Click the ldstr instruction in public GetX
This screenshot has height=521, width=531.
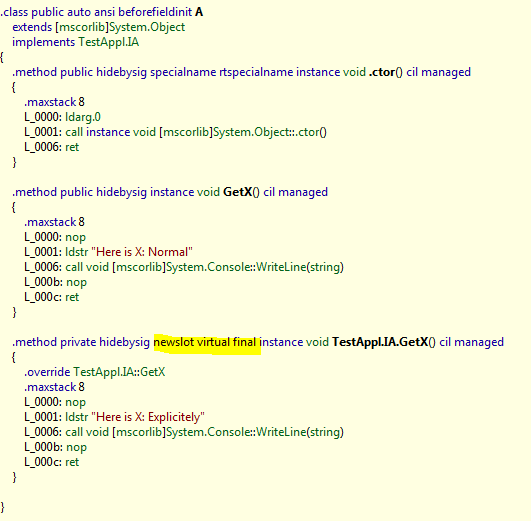click(x=77, y=252)
